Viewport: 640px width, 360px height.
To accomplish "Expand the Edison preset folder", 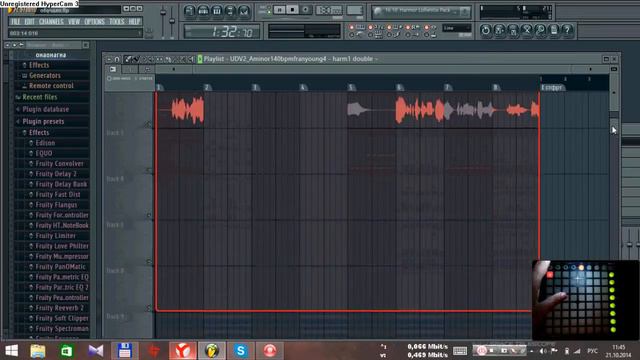I will pyautogui.click(x=45, y=143).
